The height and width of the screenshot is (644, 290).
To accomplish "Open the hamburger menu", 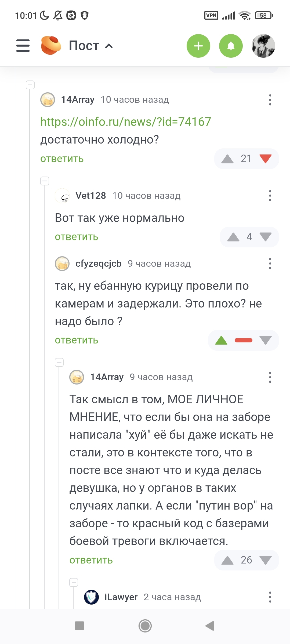I will point(23,46).
